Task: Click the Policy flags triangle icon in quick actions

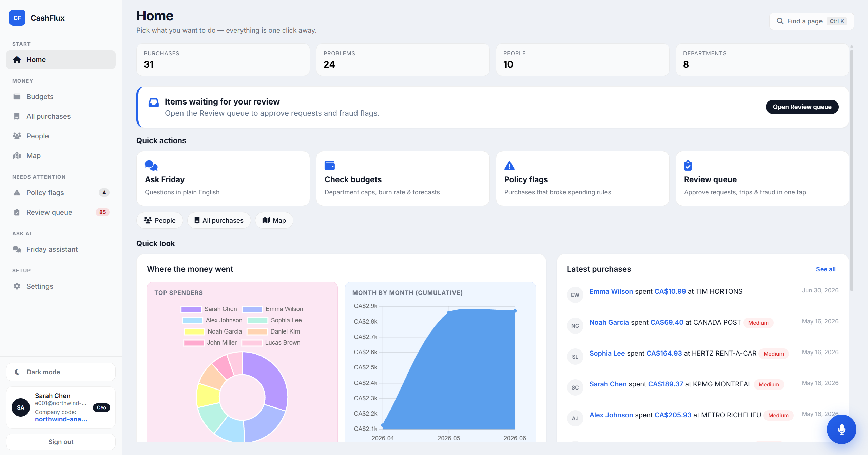Action: (x=509, y=165)
